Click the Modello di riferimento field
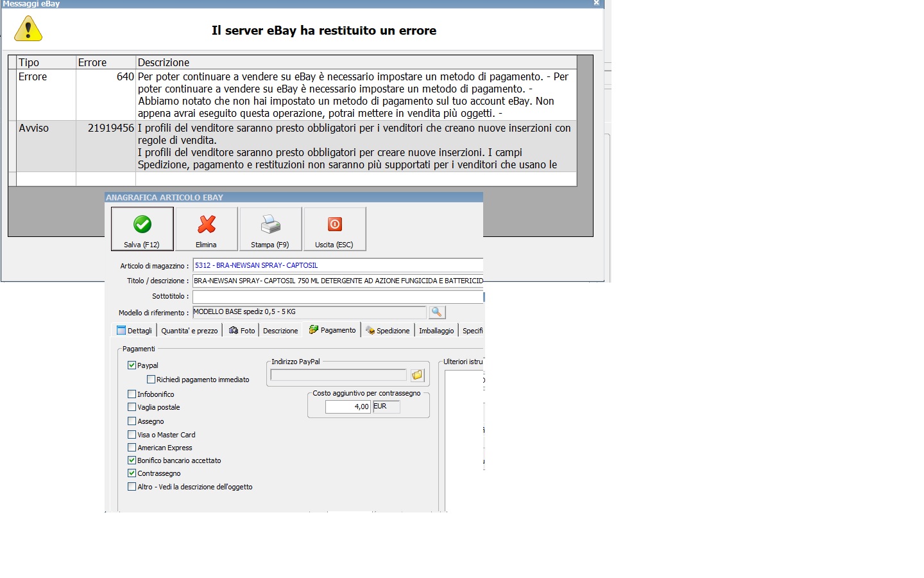924x578 pixels. tap(309, 312)
